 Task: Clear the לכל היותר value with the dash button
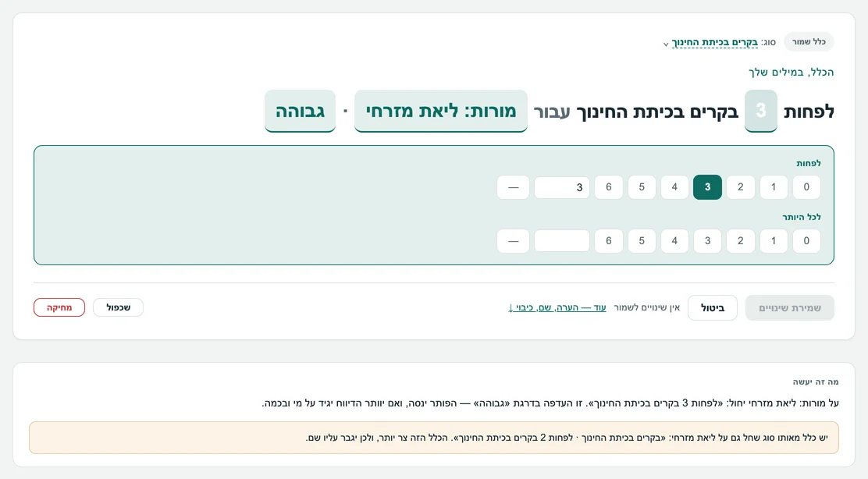pyautogui.click(x=513, y=240)
